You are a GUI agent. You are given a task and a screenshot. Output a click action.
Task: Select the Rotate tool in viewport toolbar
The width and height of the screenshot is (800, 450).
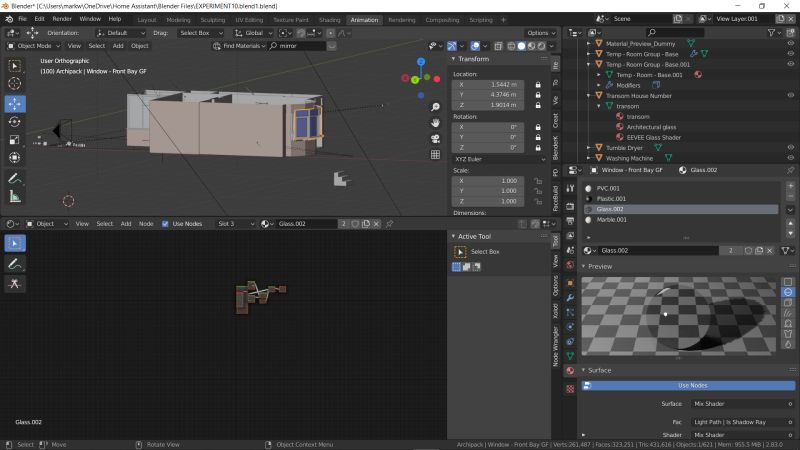coord(15,122)
